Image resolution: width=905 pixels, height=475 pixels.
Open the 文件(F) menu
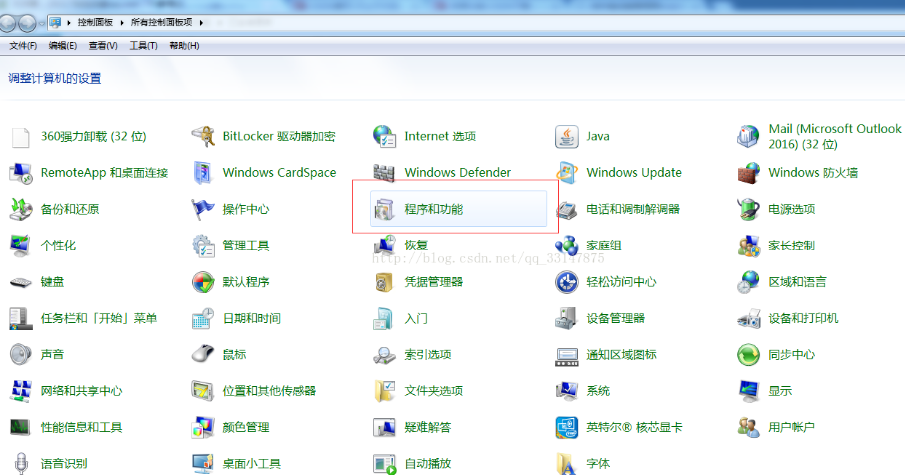[23, 46]
